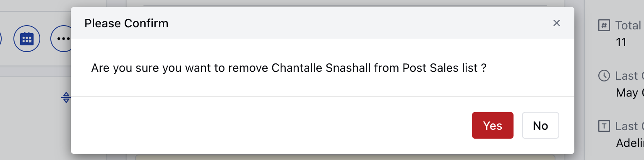Select the Total field label
Image resolution: width=644 pixels, height=160 pixels.
(x=629, y=25)
